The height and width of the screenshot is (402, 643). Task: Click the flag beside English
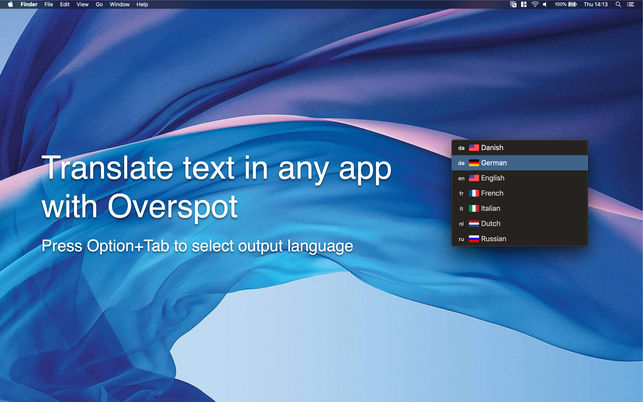pos(474,178)
